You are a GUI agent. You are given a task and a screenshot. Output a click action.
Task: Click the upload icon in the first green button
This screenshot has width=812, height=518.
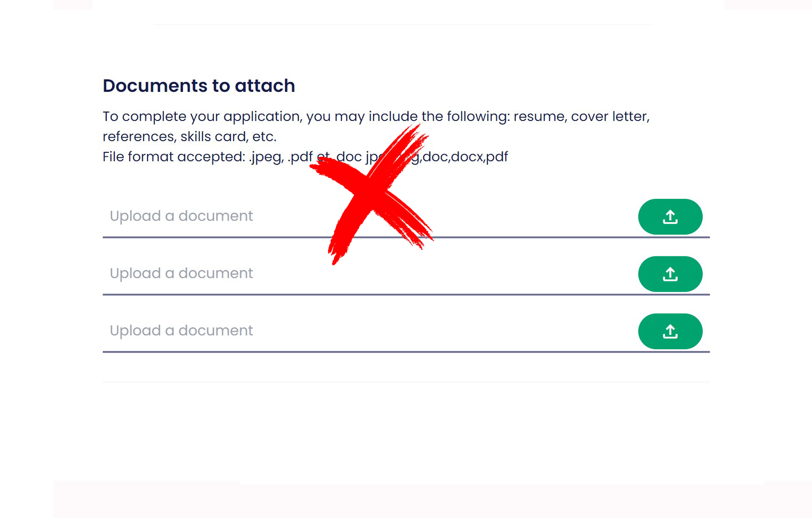670,216
